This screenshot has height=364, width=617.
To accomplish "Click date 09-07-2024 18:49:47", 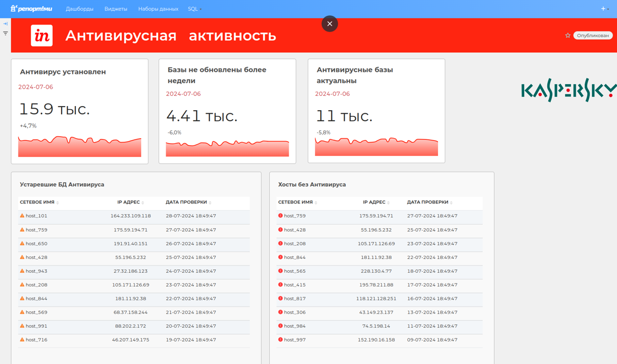I will tap(432, 340).
